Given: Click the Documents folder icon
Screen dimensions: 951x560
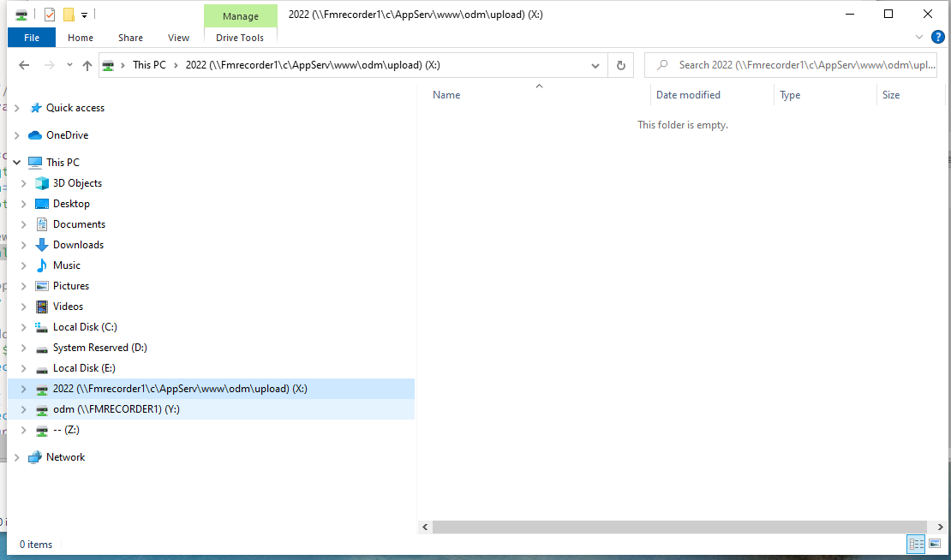Looking at the screenshot, I should point(42,224).
